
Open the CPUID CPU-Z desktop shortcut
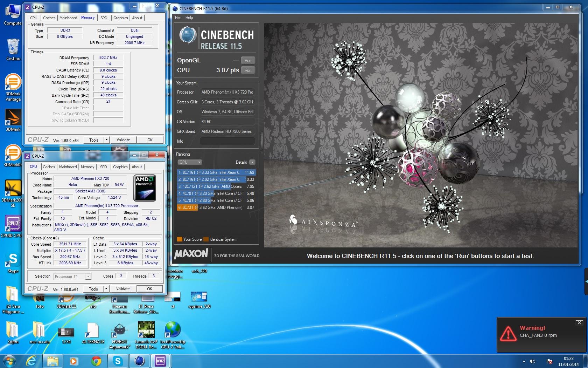pyautogui.click(x=13, y=226)
